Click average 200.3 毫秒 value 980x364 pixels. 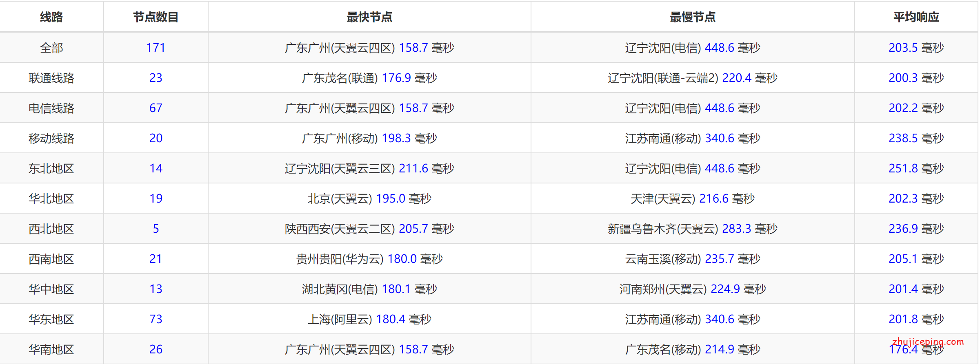916,78
